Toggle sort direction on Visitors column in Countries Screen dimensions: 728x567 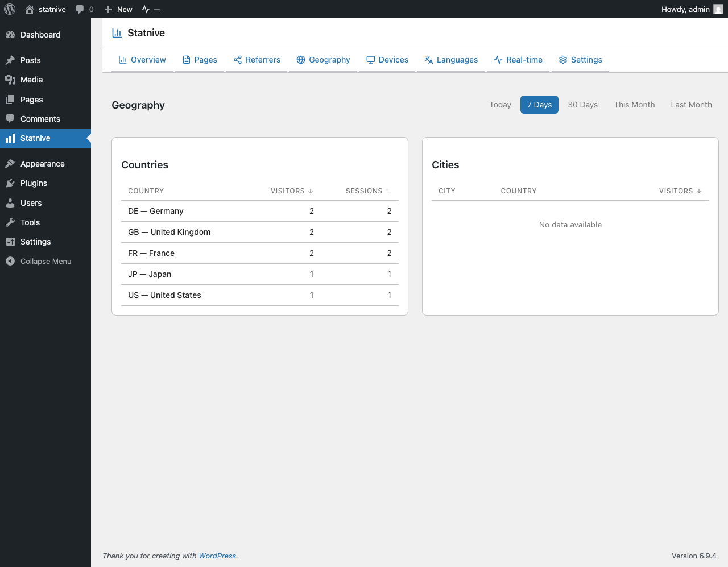pos(291,191)
